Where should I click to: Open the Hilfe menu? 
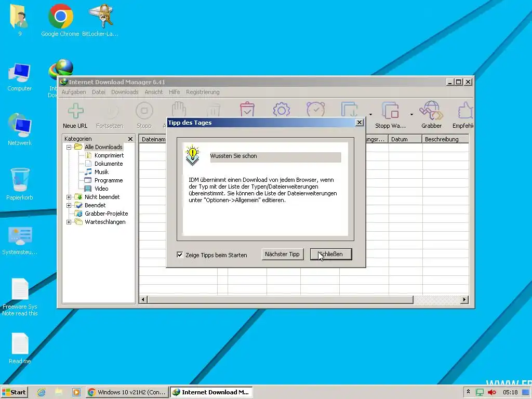pos(175,92)
